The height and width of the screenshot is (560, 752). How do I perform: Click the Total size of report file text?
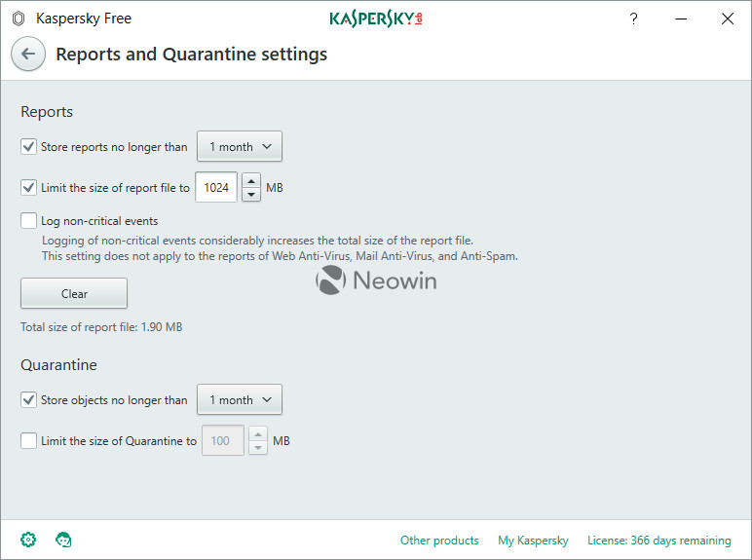[x=101, y=327]
